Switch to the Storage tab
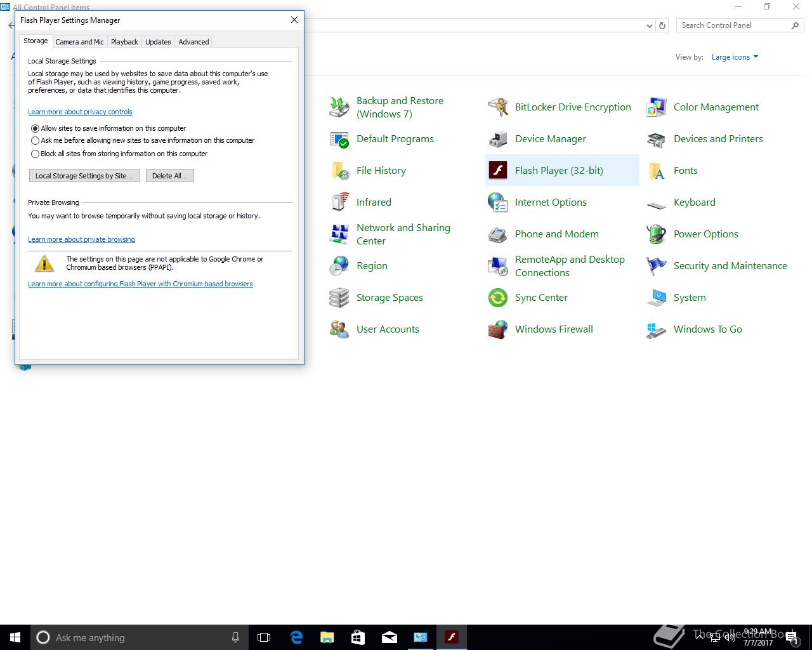Viewport: 812px width, 650px height. pos(36,41)
